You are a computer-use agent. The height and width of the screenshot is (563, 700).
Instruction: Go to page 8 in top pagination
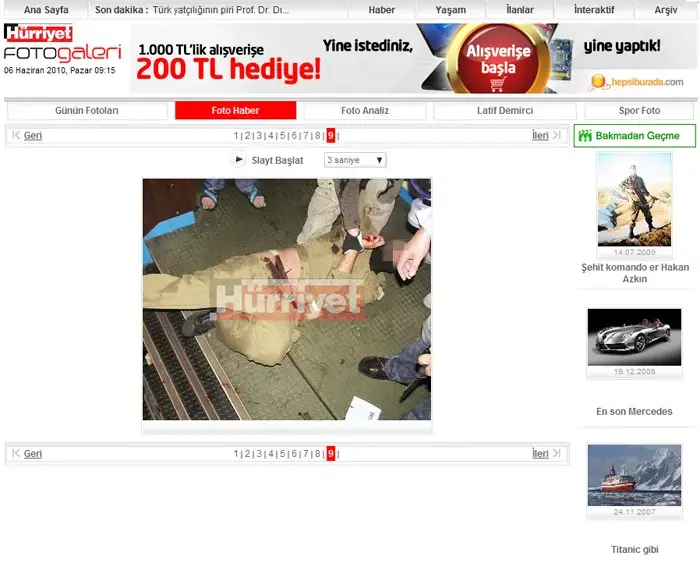pyautogui.click(x=317, y=136)
